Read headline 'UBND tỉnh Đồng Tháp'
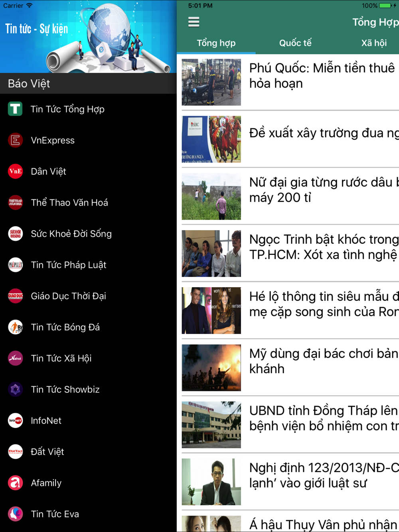 click(x=324, y=418)
